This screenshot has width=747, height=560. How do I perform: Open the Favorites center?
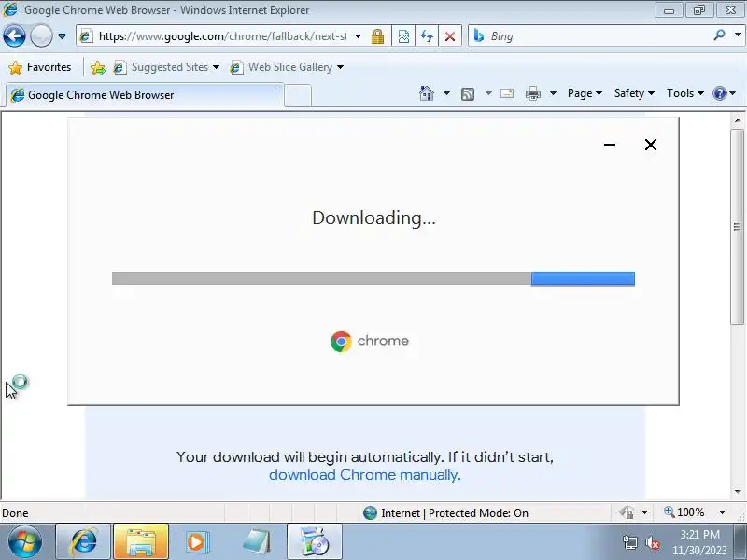click(x=40, y=67)
